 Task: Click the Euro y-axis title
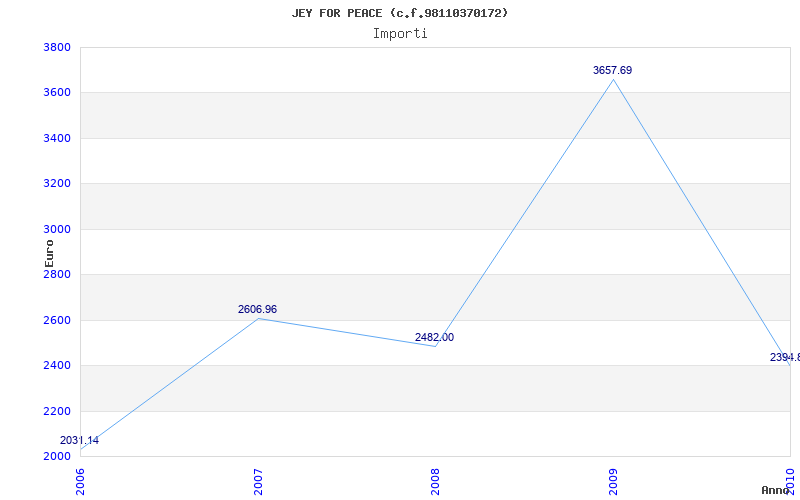click(49, 252)
